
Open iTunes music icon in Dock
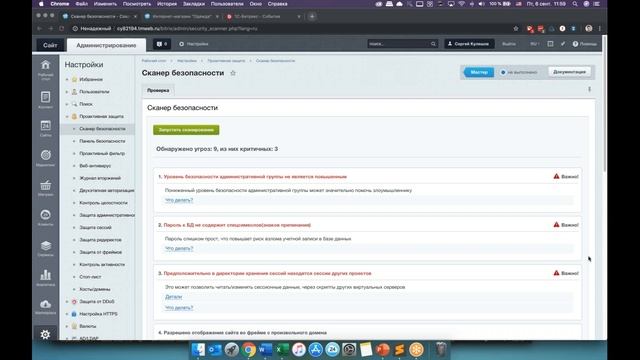pyautogui.click(x=299, y=350)
